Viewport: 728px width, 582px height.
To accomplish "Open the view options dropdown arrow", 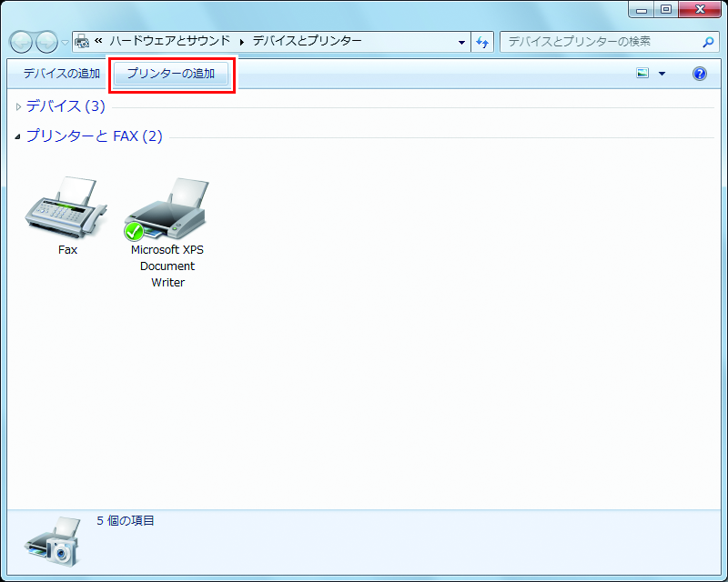I will [x=662, y=74].
